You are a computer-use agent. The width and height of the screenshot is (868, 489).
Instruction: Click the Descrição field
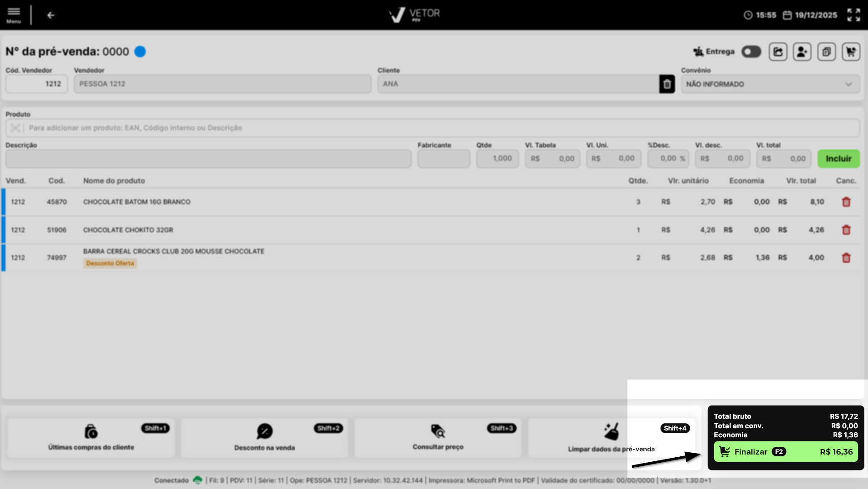click(x=208, y=159)
